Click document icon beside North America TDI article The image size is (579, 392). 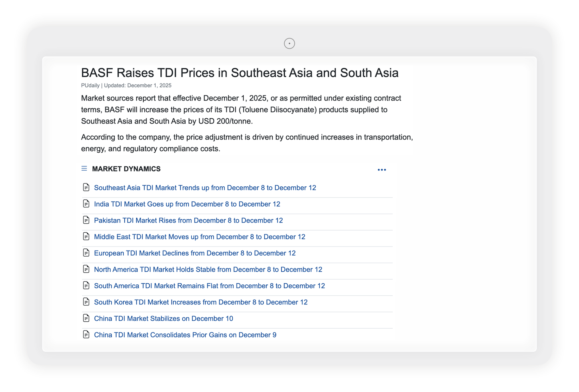86,269
